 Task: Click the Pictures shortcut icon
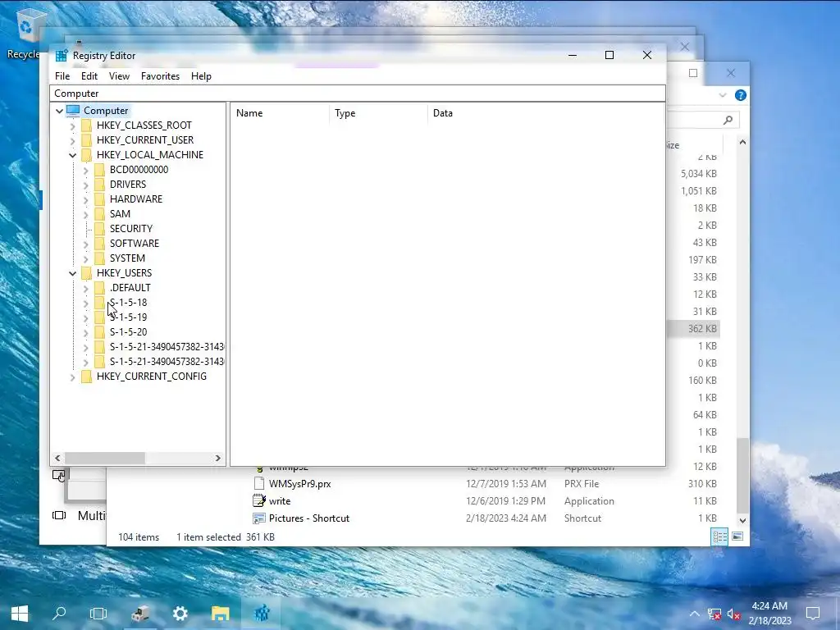[258, 518]
